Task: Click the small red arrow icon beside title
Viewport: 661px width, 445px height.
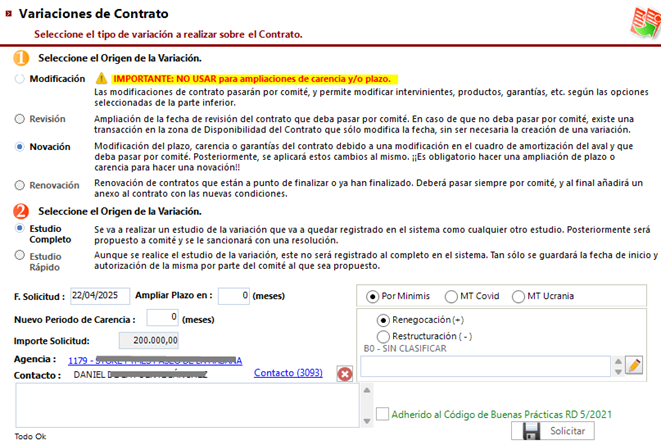Action: (x=8, y=14)
